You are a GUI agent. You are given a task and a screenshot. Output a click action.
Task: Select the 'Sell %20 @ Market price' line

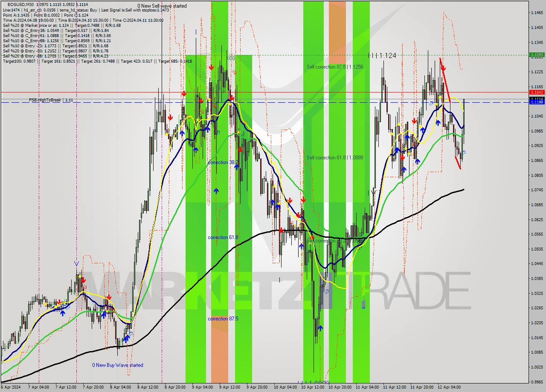click(x=62, y=25)
